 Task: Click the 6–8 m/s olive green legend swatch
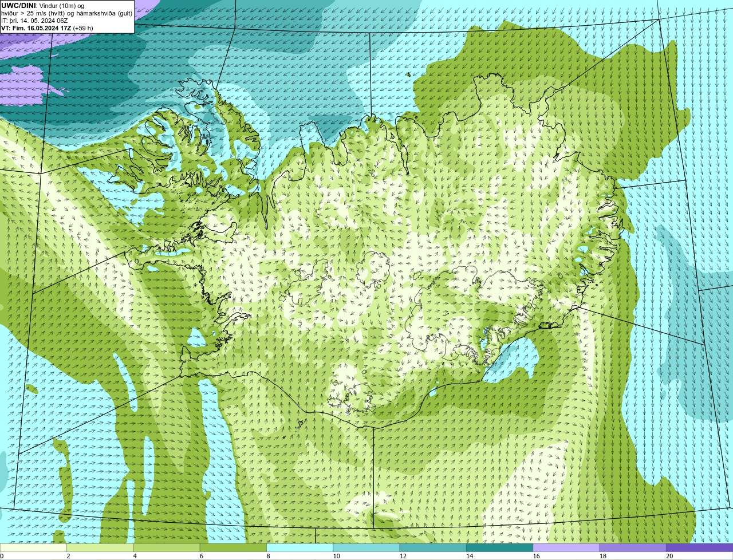(x=233, y=547)
